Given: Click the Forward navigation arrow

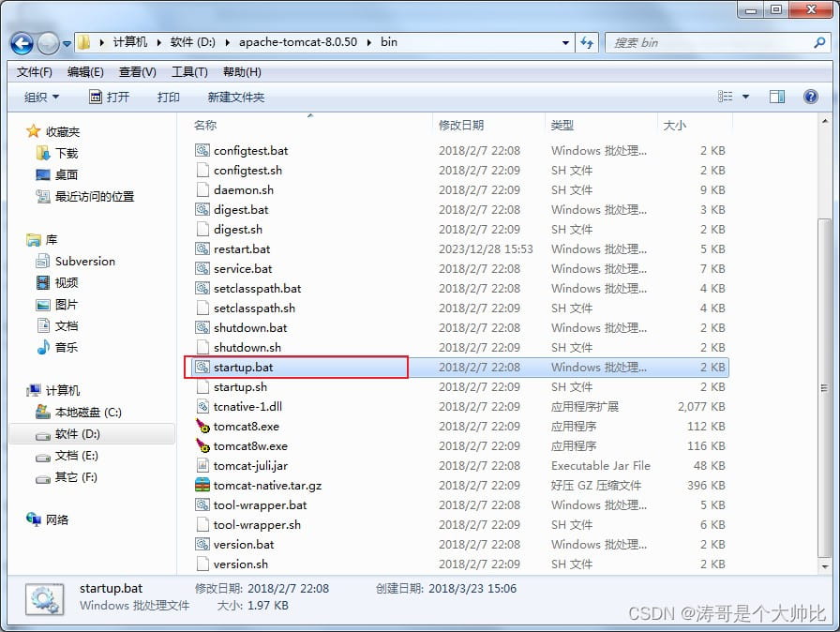Looking at the screenshot, I should [x=48, y=43].
